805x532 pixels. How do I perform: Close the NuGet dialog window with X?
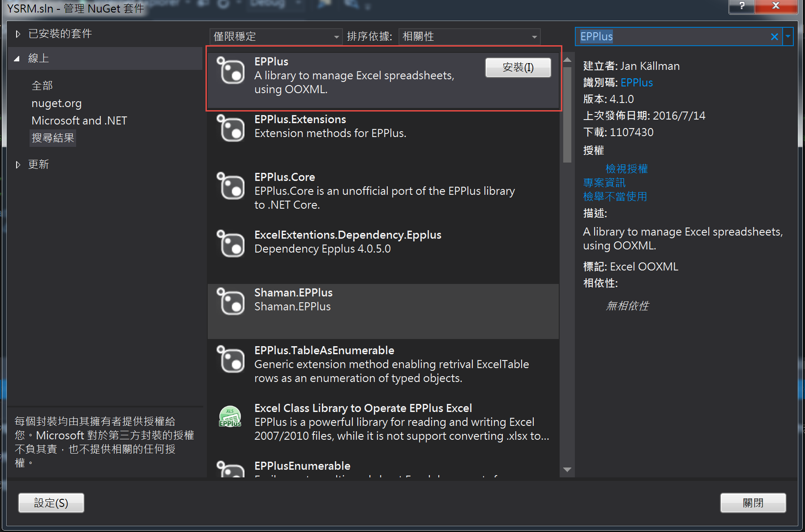point(776,6)
